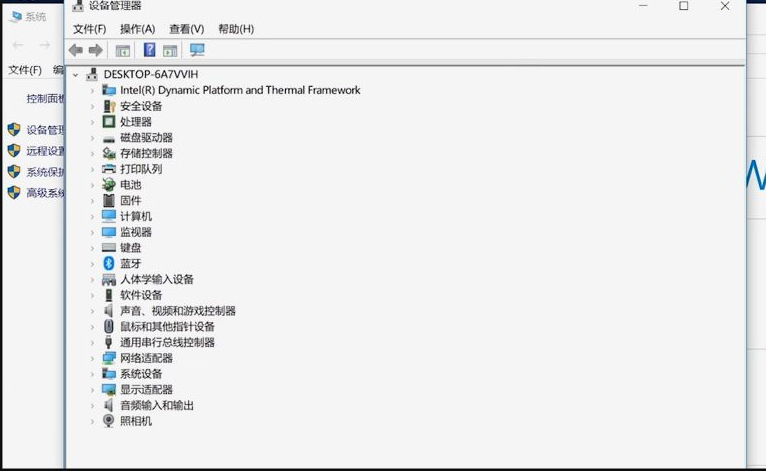Click the back arrow in Device Manager toolbar

coord(75,50)
